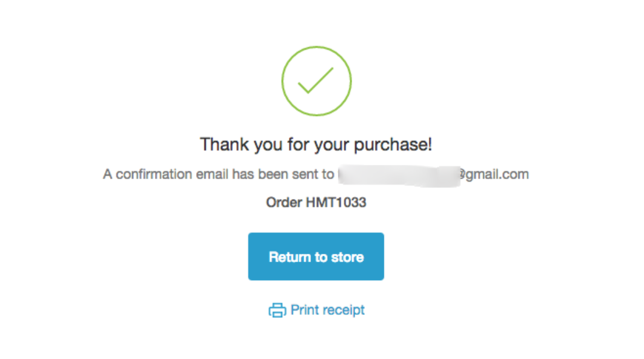Click the word purchase! in the heading
644x359 pixels.
click(x=393, y=145)
